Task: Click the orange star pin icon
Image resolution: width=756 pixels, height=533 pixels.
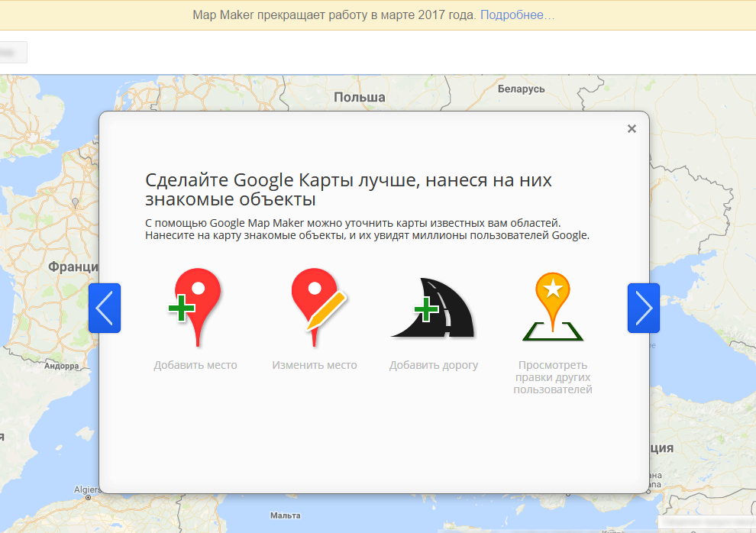Action: coord(553,307)
